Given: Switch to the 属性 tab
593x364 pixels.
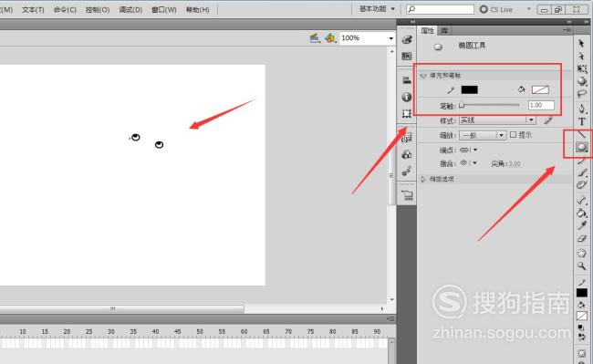Looking at the screenshot, I should 427,31.
